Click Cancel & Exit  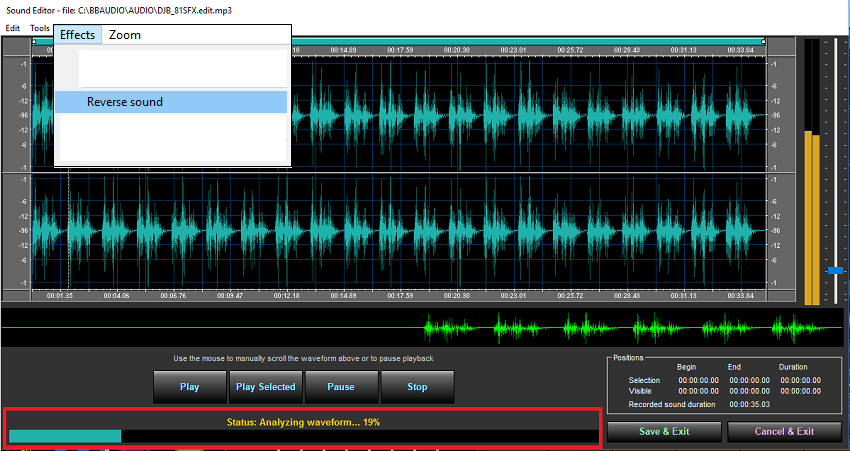784,431
